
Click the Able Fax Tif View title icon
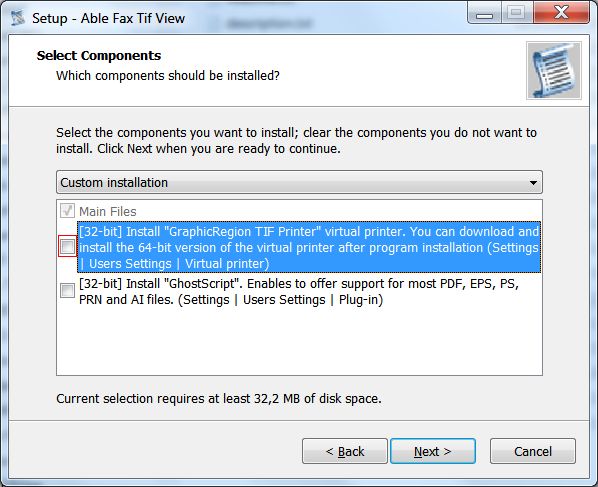point(18,18)
